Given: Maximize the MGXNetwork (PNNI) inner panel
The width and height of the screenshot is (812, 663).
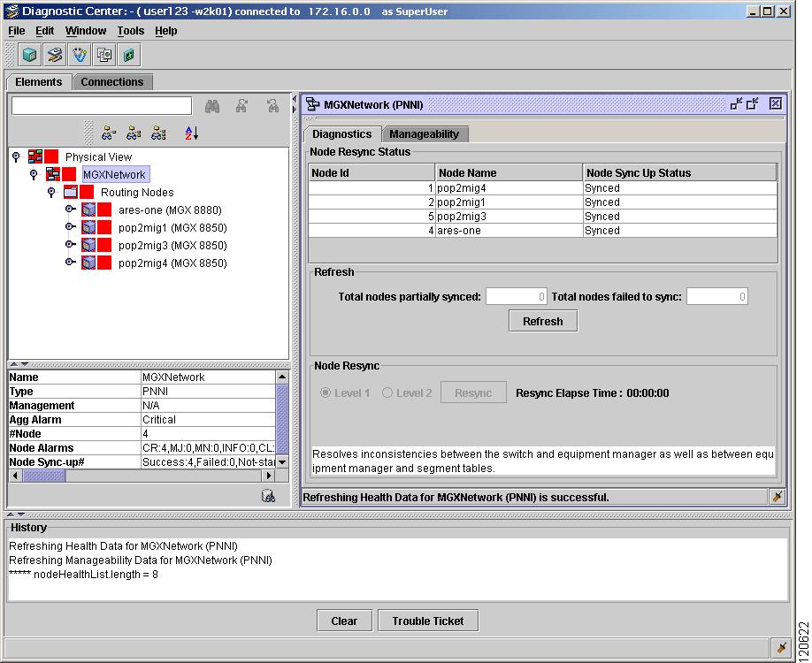Looking at the screenshot, I should click(753, 104).
